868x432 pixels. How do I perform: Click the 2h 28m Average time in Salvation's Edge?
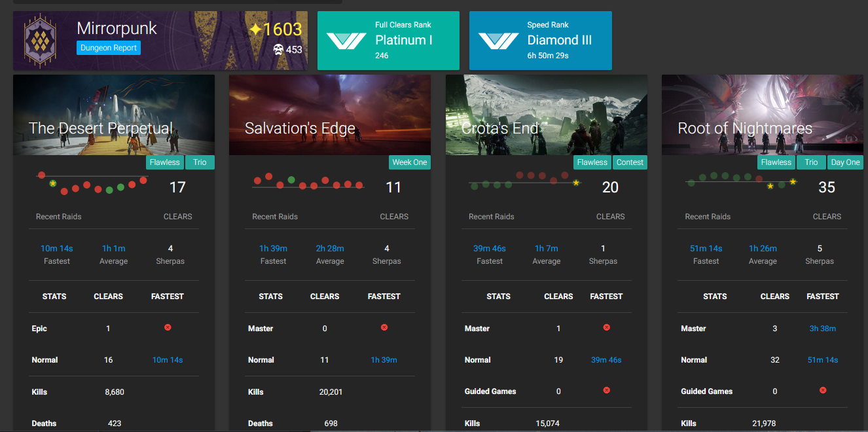pos(330,248)
